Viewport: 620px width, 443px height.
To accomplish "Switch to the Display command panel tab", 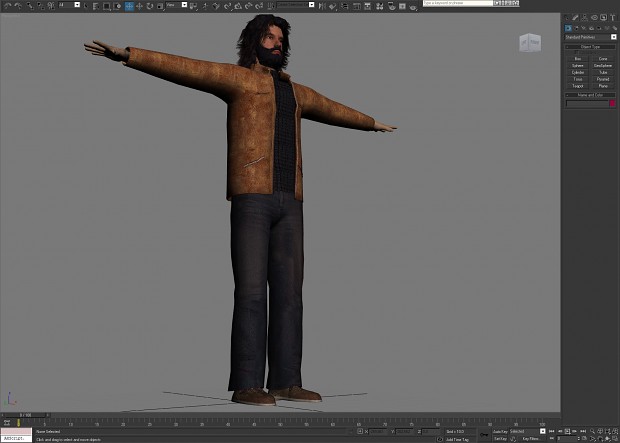I will [x=603, y=17].
